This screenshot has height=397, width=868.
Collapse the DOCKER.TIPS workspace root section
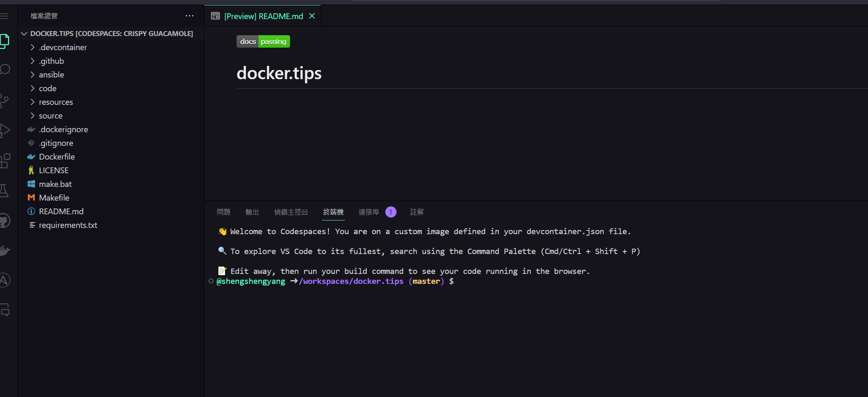point(24,34)
